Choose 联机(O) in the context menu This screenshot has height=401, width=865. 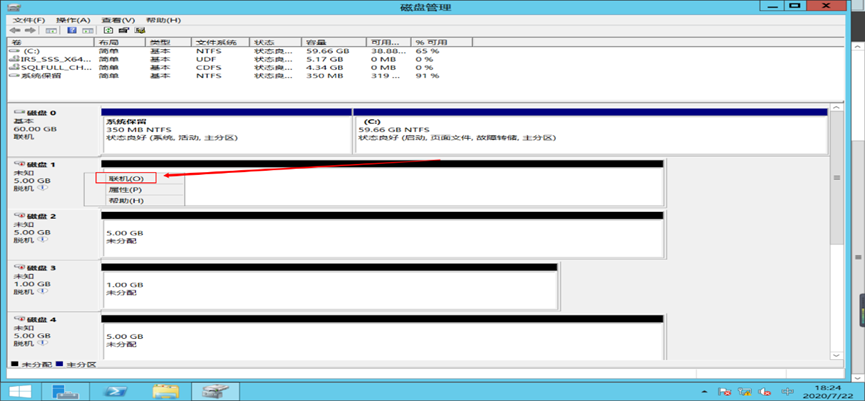[126, 178]
